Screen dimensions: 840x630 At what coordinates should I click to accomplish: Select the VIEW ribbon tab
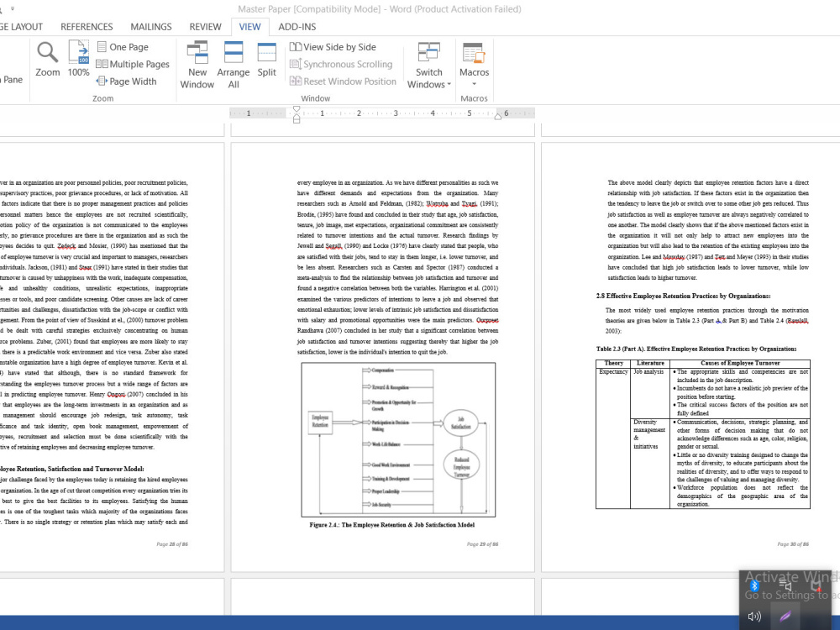coord(249,27)
